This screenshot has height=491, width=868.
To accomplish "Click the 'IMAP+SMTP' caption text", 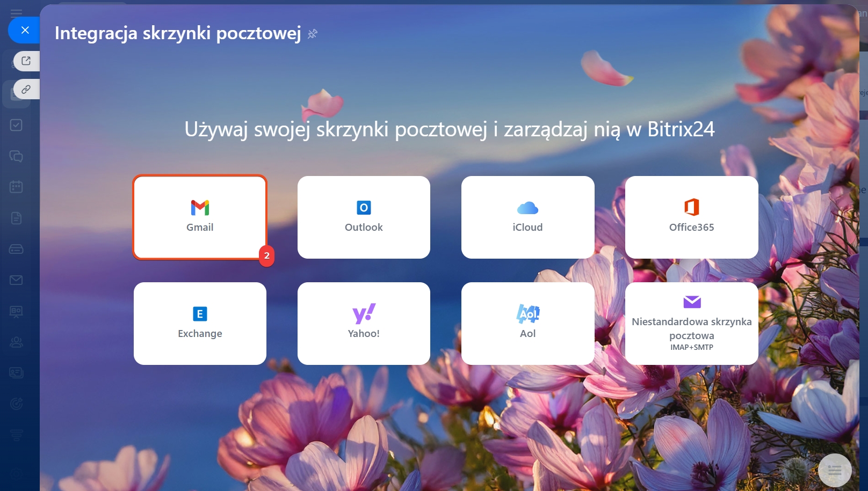I will pyautogui.click(x=692, y=347).
